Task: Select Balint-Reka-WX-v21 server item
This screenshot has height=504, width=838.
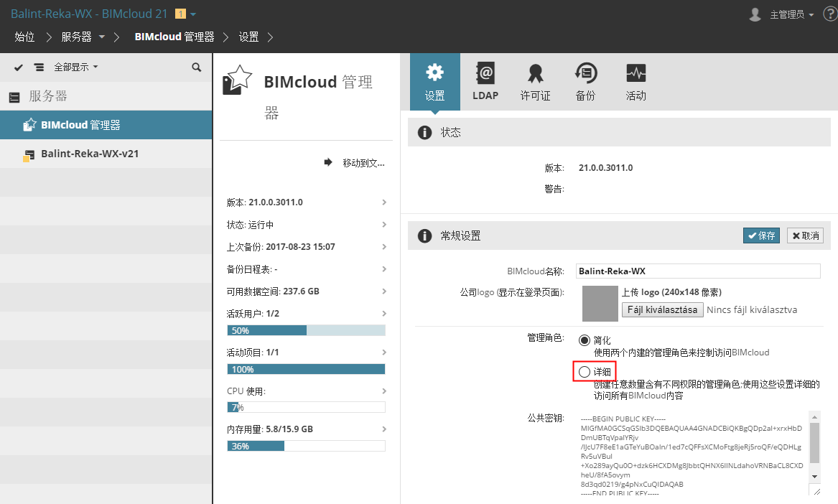Action: 106,154
